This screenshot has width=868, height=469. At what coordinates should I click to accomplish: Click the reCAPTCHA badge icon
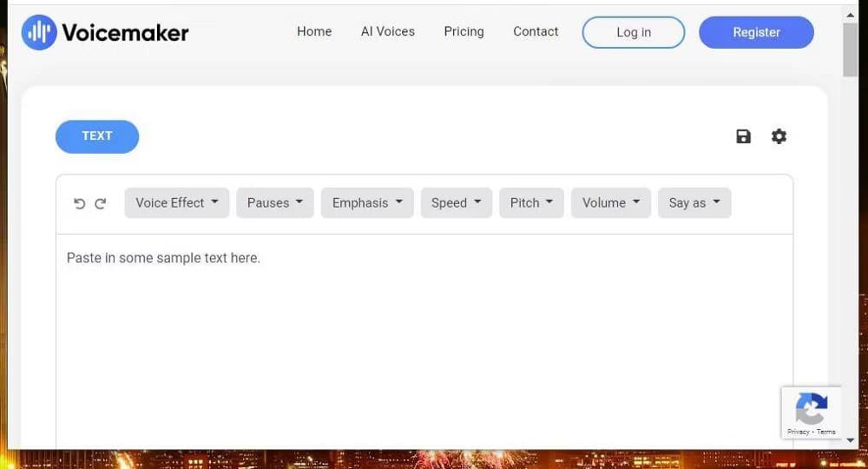pos(812,409)
